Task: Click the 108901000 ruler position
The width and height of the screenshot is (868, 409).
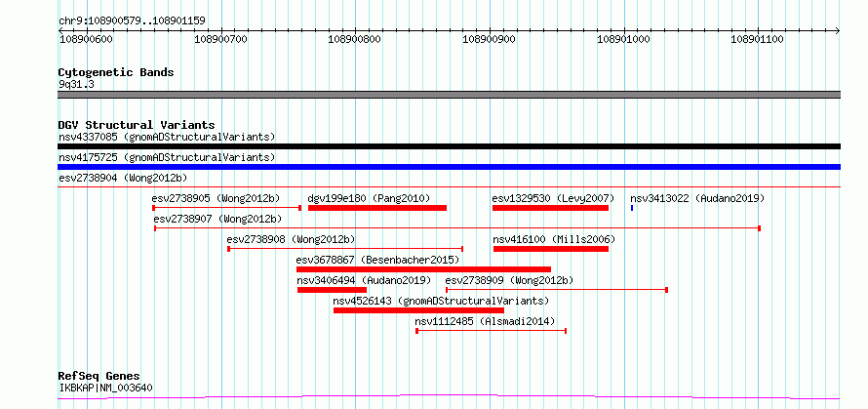Action: pos(624,39)
